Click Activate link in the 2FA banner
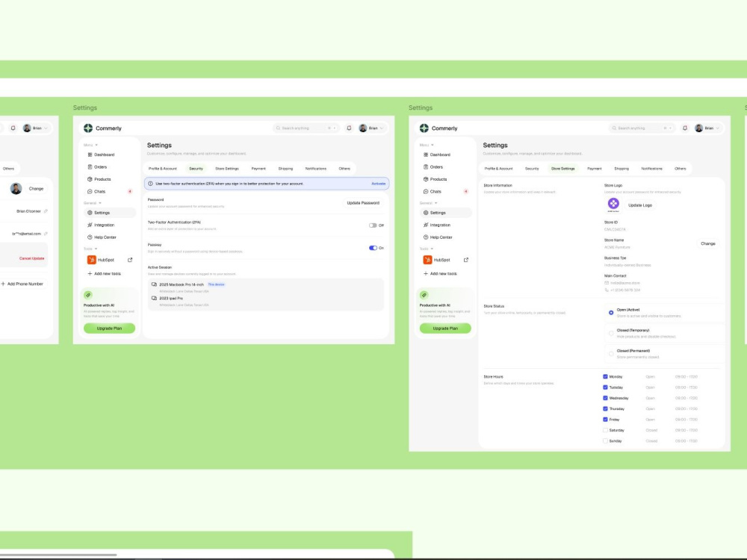 coord(378,184)
